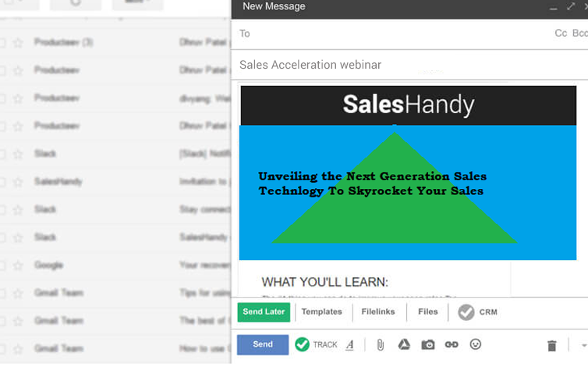Star the Google email row
This screenshot has width=588, height=370.
pos(18,265)
